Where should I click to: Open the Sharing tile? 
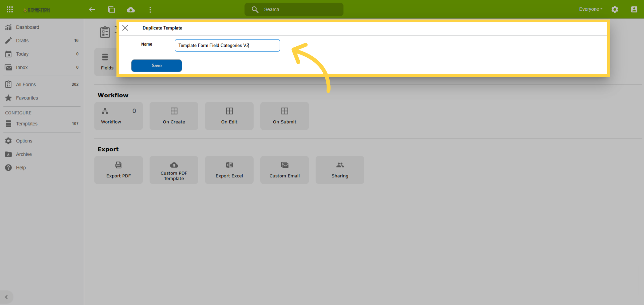[x=340, y=170]
